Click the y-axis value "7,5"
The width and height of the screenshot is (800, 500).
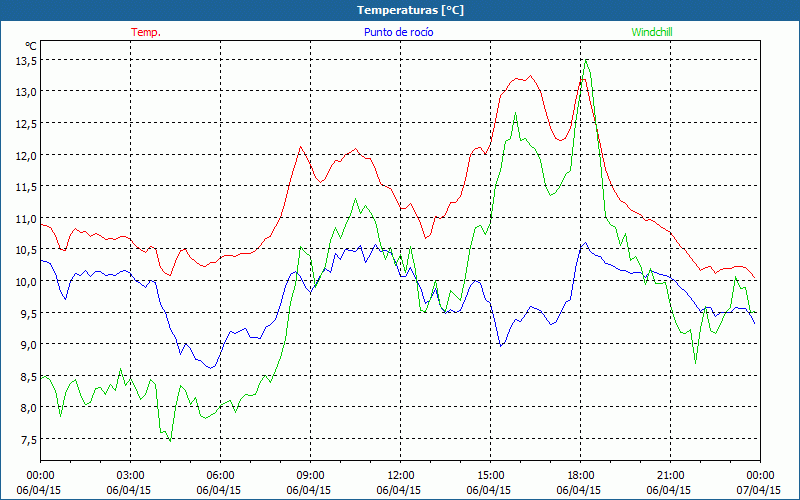(29, 439)
